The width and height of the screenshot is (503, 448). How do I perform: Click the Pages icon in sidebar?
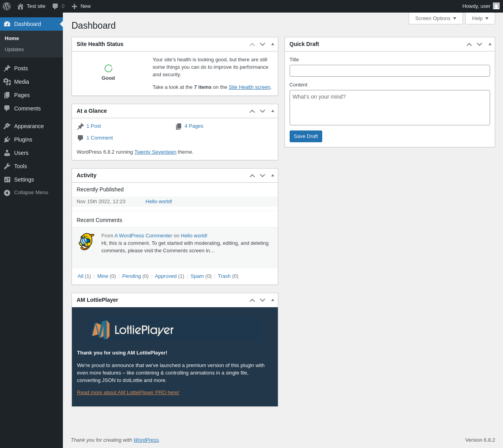pyautogui.click(x=7, y=95)
